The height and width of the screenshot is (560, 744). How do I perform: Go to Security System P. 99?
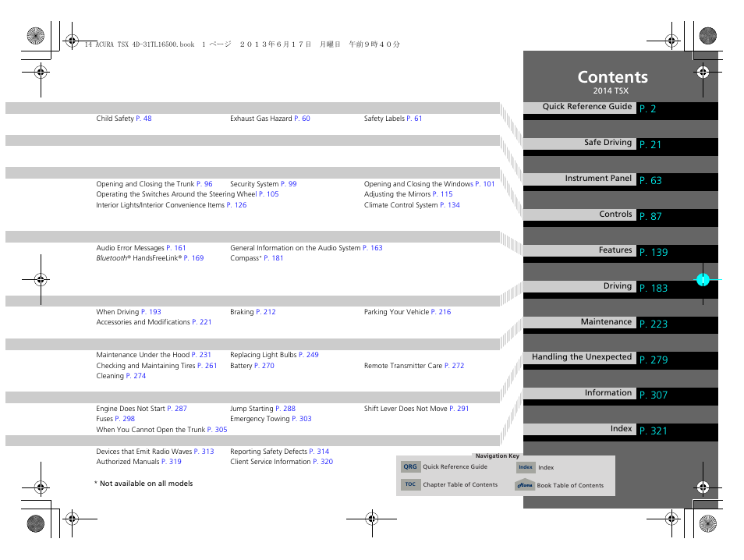[264, 184]
